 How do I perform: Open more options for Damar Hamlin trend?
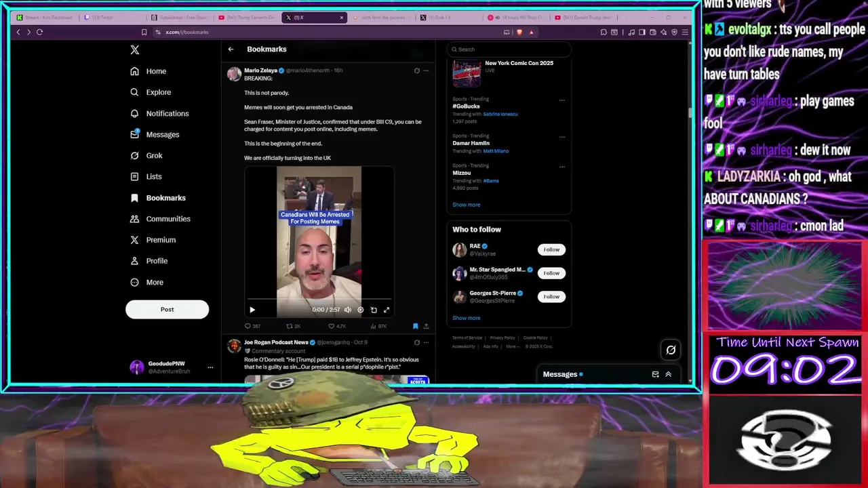tap(561, 137)
